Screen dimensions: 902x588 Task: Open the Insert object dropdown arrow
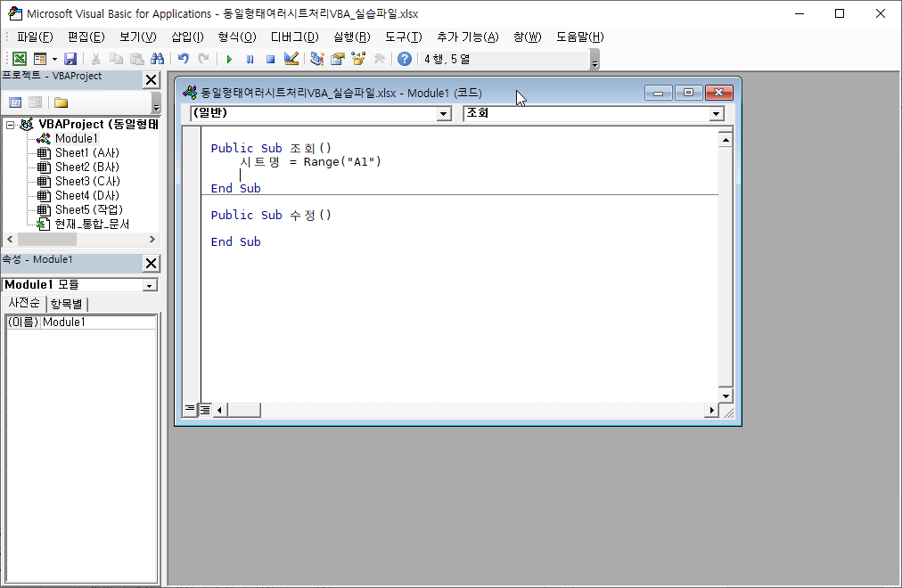(x=54, y=59)
